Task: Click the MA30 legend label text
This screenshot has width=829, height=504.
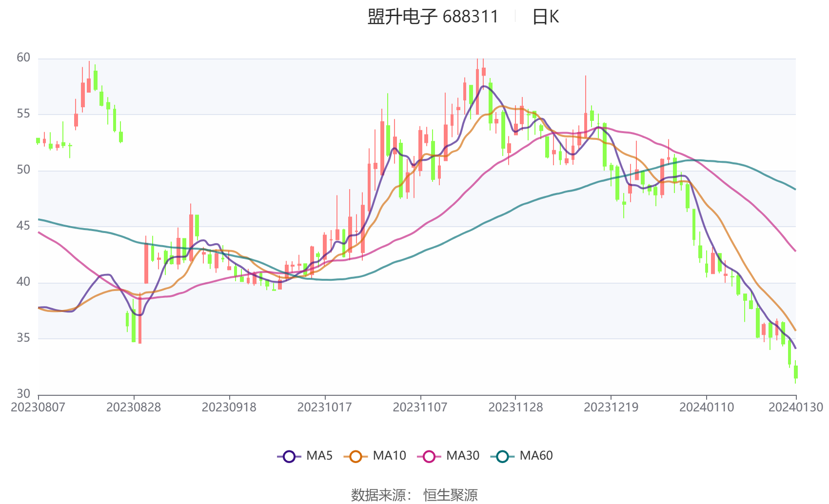Action: [x=463, y=456]
